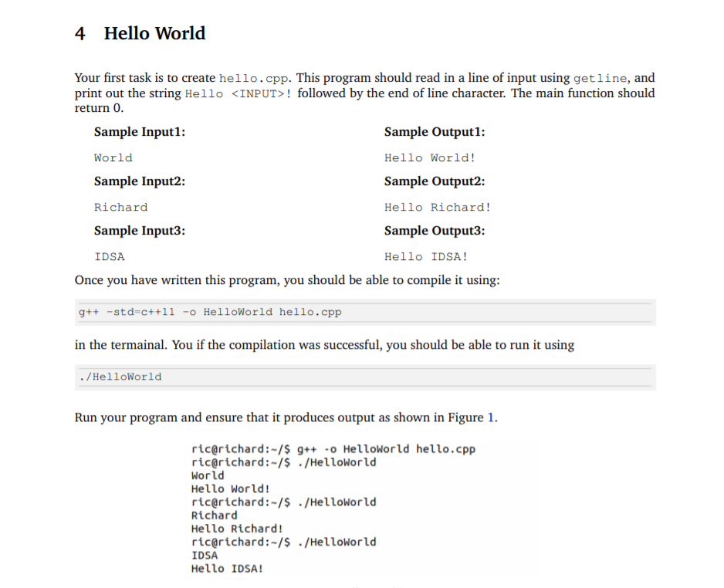Viewport: 724px width, 588px height.
Task: Click the ./HelloWorld command code block
Action: click(119, 377)
